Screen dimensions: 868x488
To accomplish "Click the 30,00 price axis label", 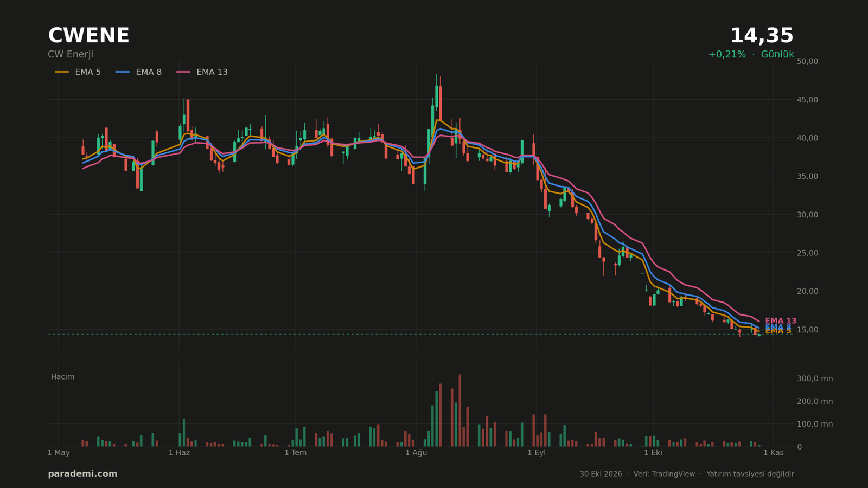I will click(x=807, y=215).
